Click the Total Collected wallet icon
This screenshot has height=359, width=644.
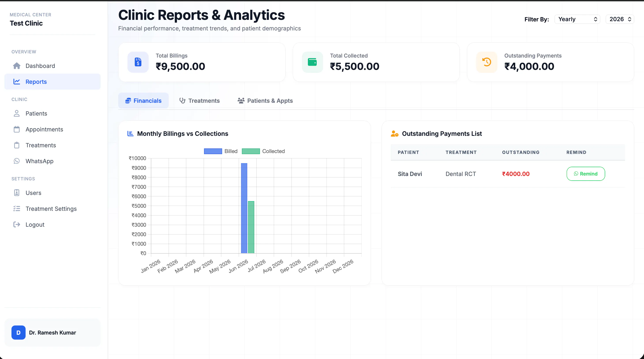click(x=312, y=62)
